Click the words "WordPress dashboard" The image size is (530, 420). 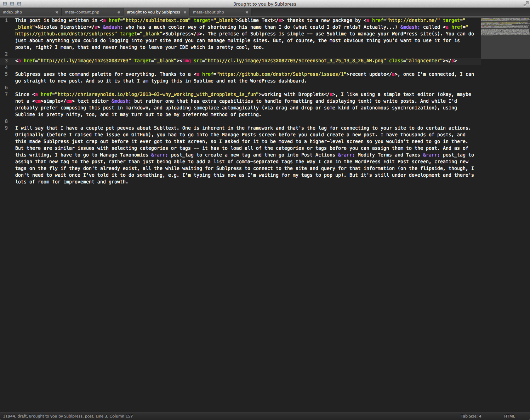pos(277,81)
